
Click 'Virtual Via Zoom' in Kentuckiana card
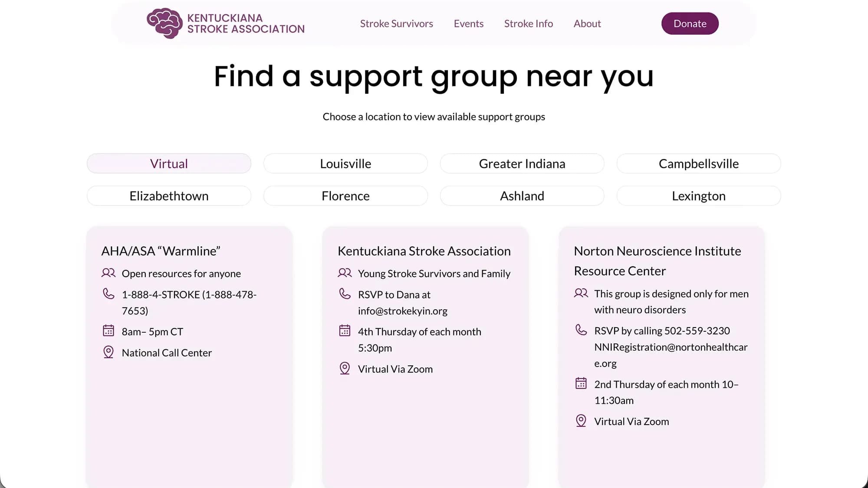pos(395,369)
